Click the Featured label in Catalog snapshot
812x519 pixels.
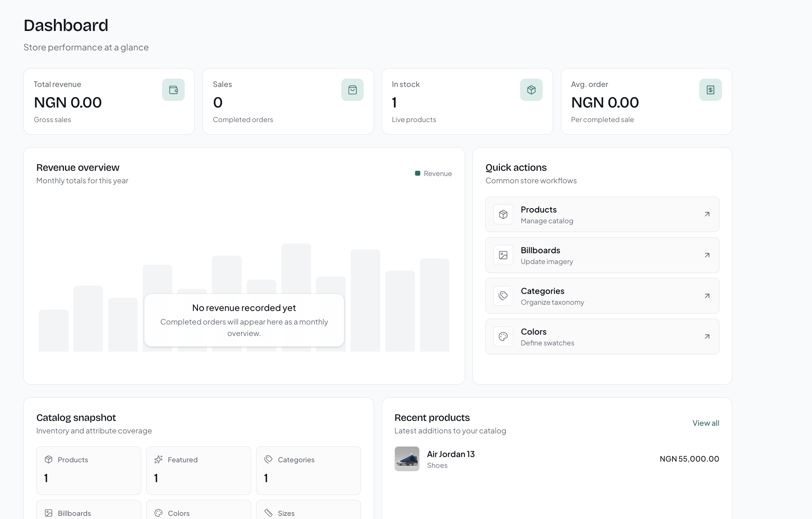click(183, 460)
